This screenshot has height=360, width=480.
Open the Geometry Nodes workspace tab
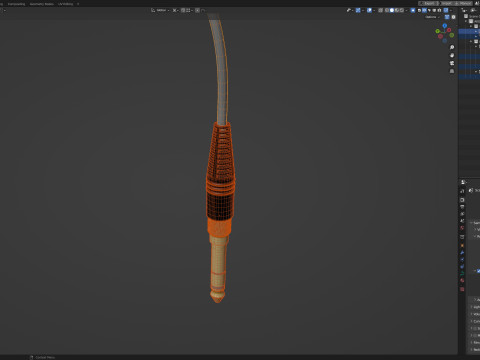pos(42,4)
